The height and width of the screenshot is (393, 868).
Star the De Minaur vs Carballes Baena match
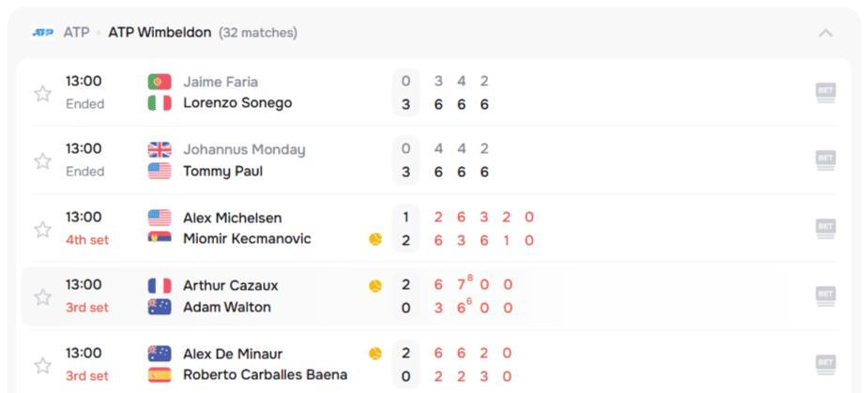click(42, 365)
